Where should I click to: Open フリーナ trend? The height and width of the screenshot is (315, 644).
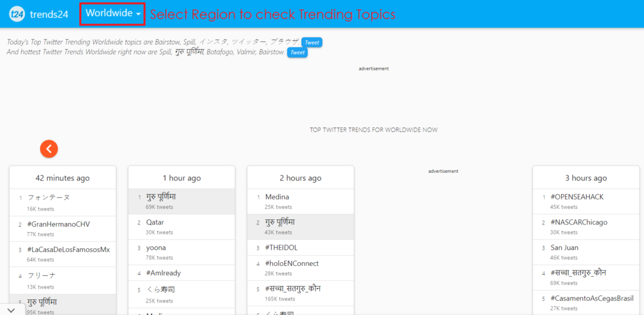pos(42,275)
